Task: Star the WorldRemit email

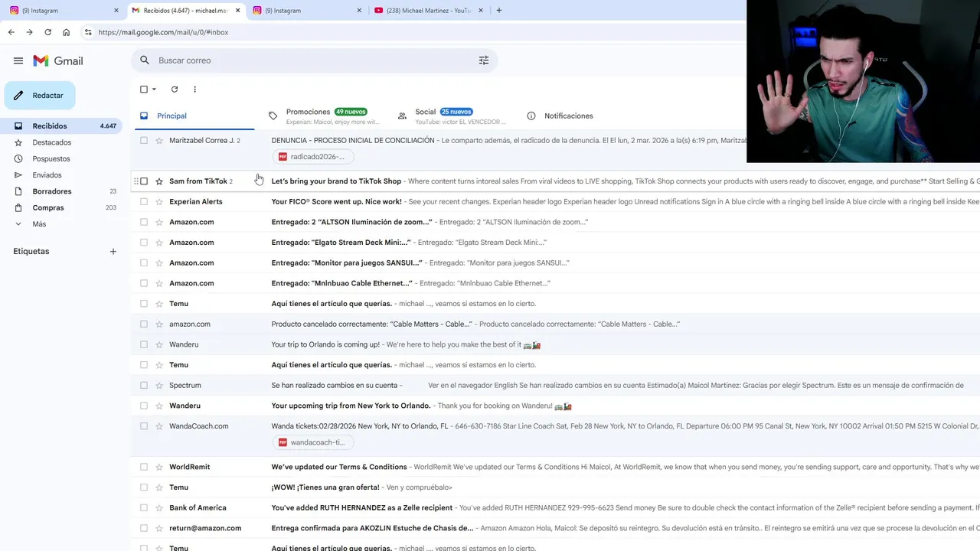Action: 159,468
